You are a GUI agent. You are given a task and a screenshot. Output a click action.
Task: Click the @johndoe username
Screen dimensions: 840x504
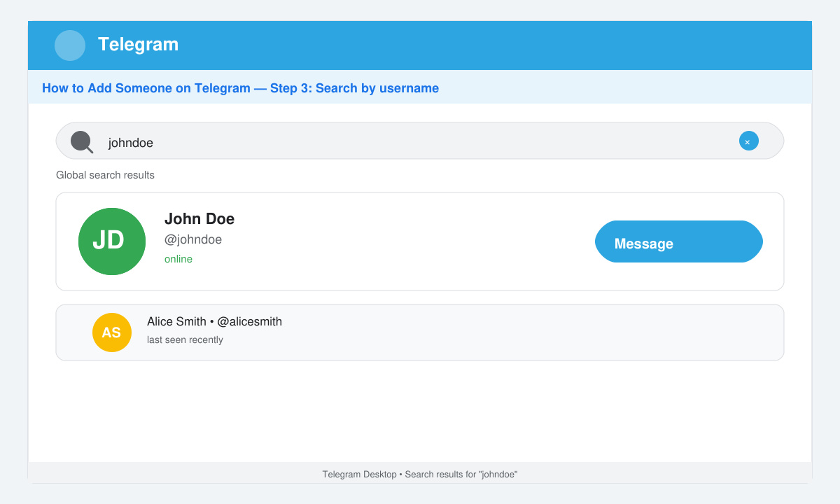tap(193, 239)
